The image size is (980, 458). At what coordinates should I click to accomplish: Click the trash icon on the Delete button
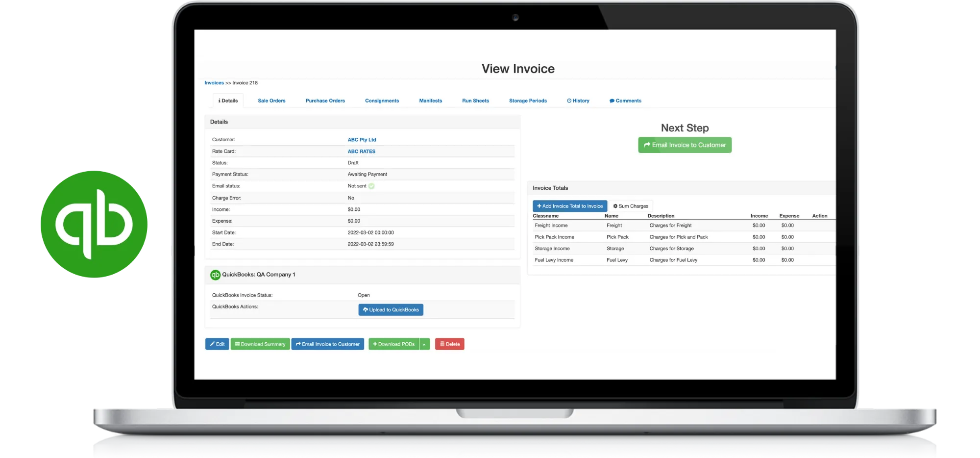point(441,344)
